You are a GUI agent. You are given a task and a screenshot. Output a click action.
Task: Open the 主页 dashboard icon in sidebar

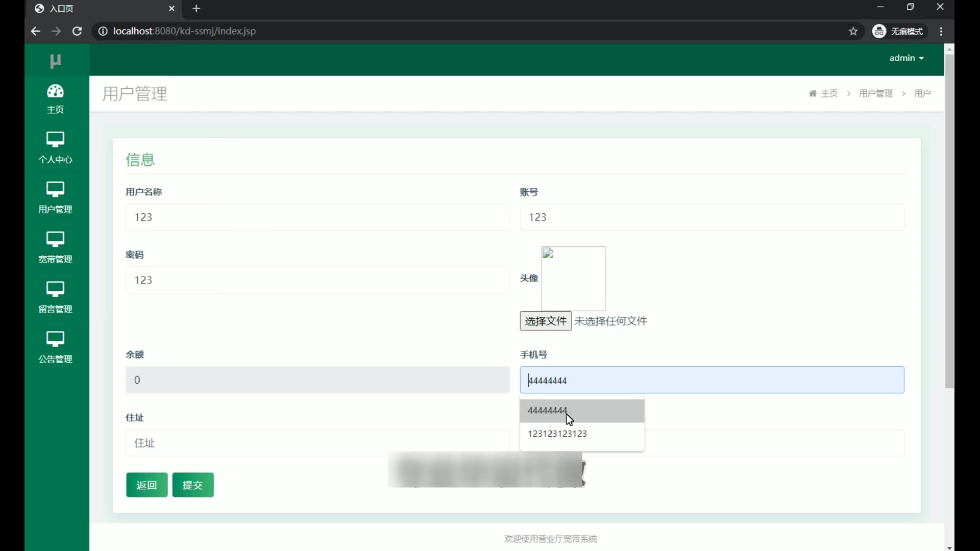click(55, 92)
